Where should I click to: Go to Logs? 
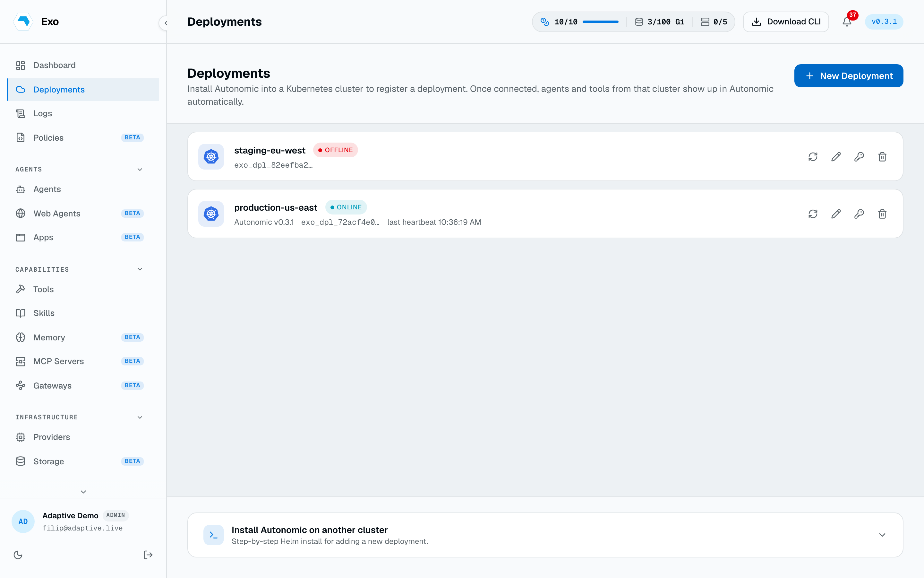(x=83, y=114)
